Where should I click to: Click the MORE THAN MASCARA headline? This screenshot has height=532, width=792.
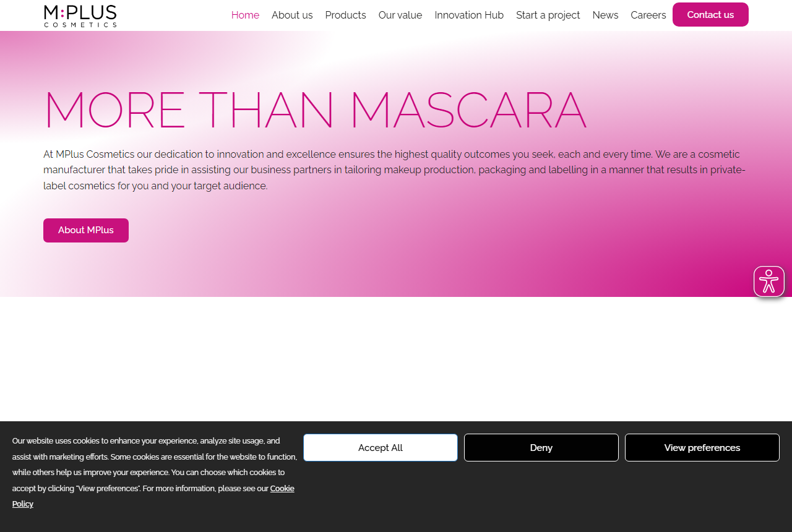coord(315,110)
